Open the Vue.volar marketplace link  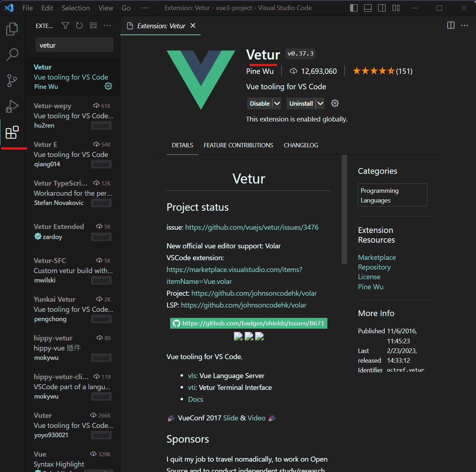point(234,275)
